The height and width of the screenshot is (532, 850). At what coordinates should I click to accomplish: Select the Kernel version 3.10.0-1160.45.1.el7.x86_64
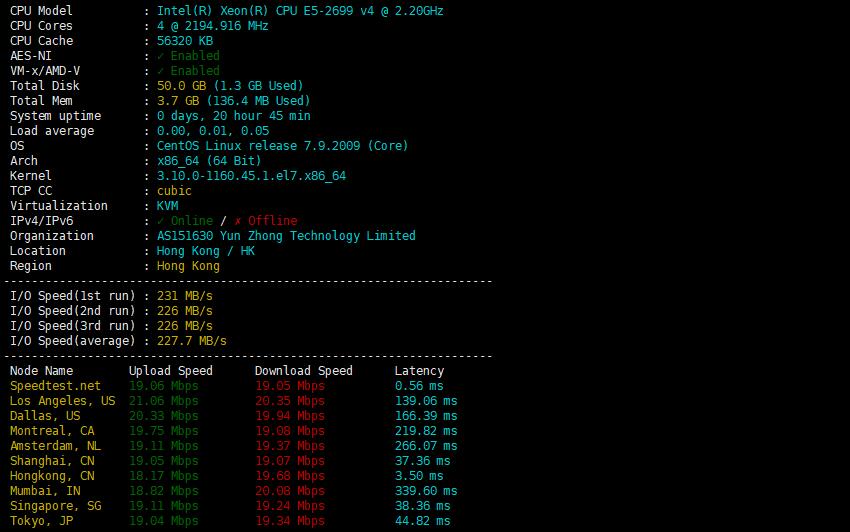tap(251, 176)
